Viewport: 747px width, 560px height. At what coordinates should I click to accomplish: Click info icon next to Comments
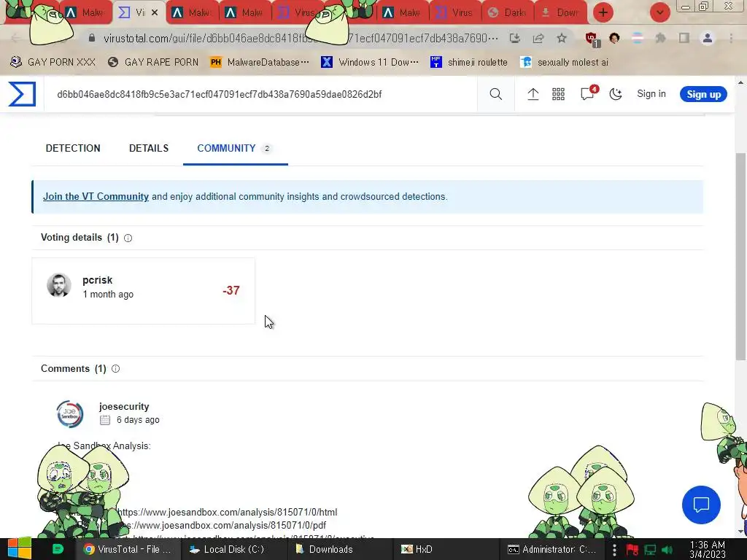click(x=116, y=368)
